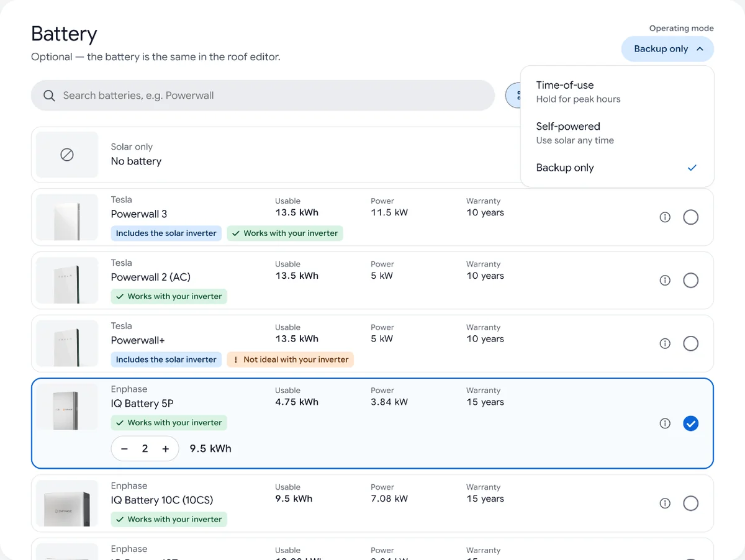Choose the Powerwall 2 (AC) radio button
The width and height of the screenshot is (745, 560).
point(690,281)
